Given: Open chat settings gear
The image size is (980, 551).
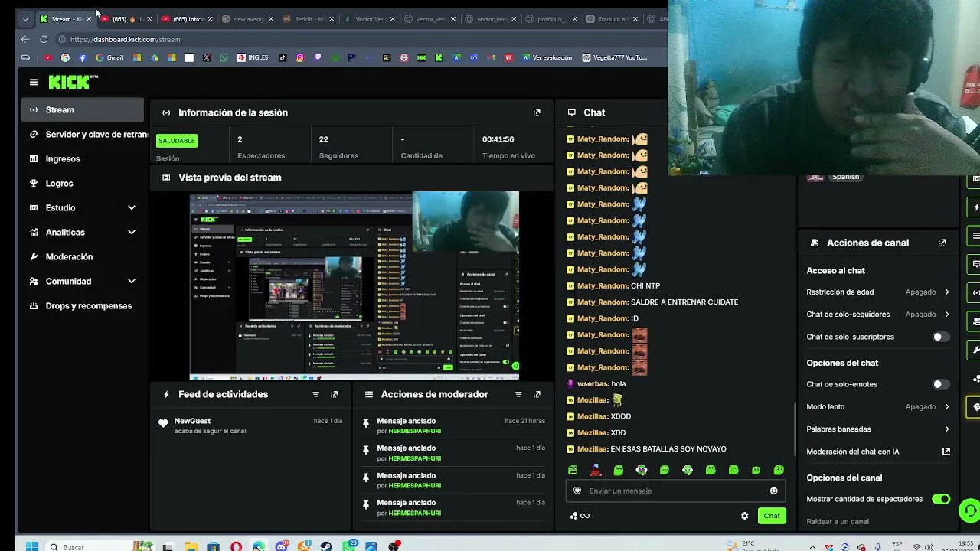Looking at the screenshot, I should [744, 516].
